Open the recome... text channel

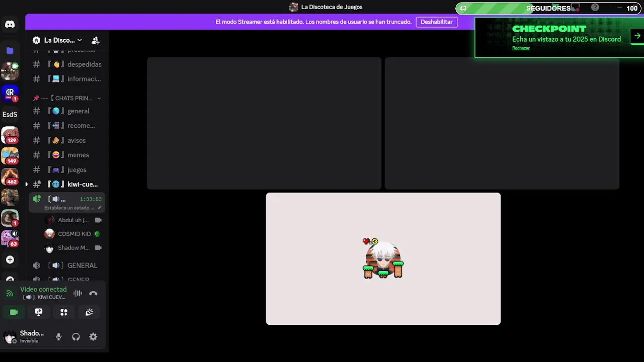(67, 126)
